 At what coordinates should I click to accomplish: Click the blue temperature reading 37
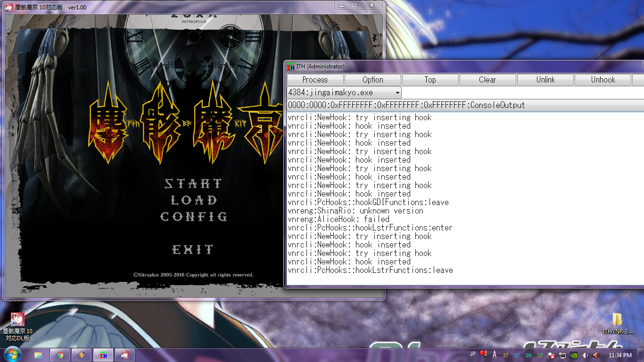[x=517, y=355]
